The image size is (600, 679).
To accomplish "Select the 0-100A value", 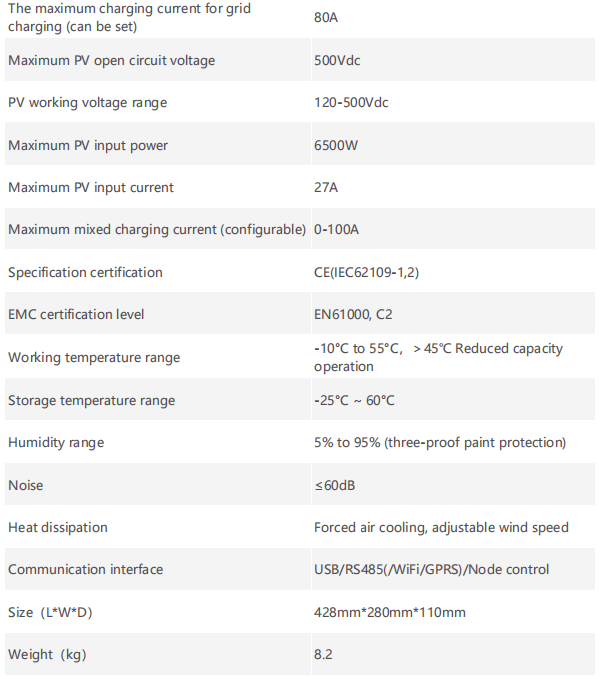I will 336,230.
